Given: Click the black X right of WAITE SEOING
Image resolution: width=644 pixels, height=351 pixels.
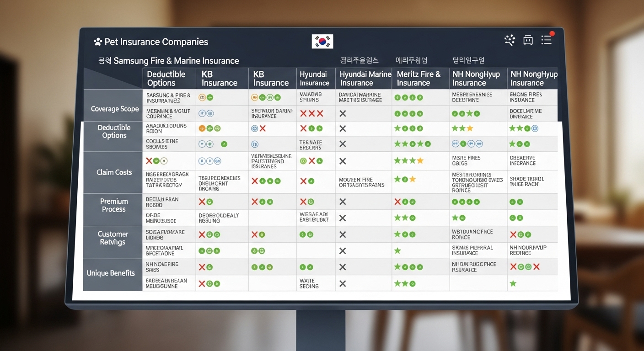Looking at the screenshot, I should (x=343, y=284).
